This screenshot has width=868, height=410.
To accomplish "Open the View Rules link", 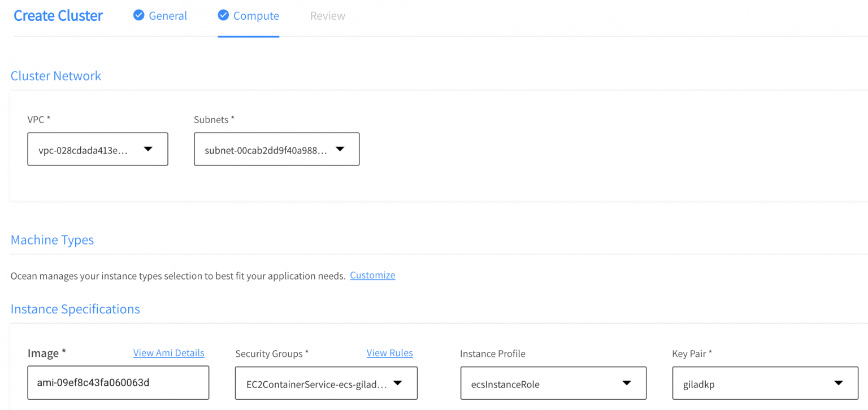I will (x=389, y=353).
